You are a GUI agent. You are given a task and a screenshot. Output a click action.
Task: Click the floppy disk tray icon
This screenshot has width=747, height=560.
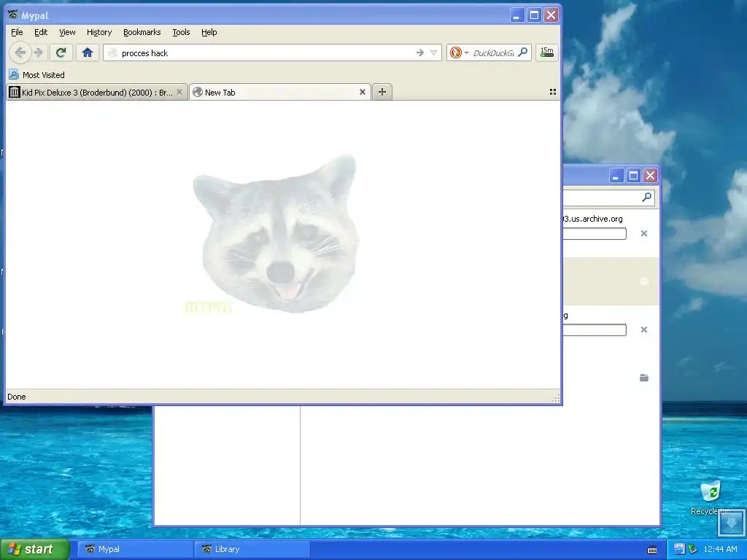(679, 549)
